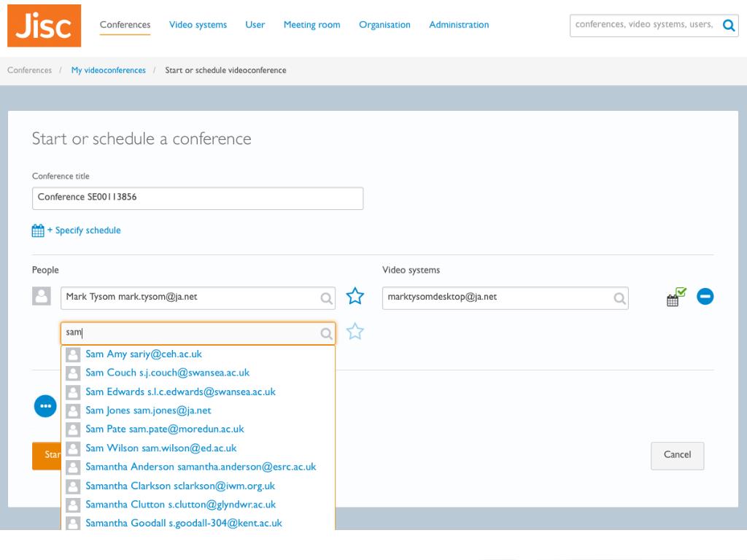This screenshot has width=747, height=560.
Task: Pick Sam Wilson sam.wilson@ed.ac.uk suggestion
Action: 198,448
